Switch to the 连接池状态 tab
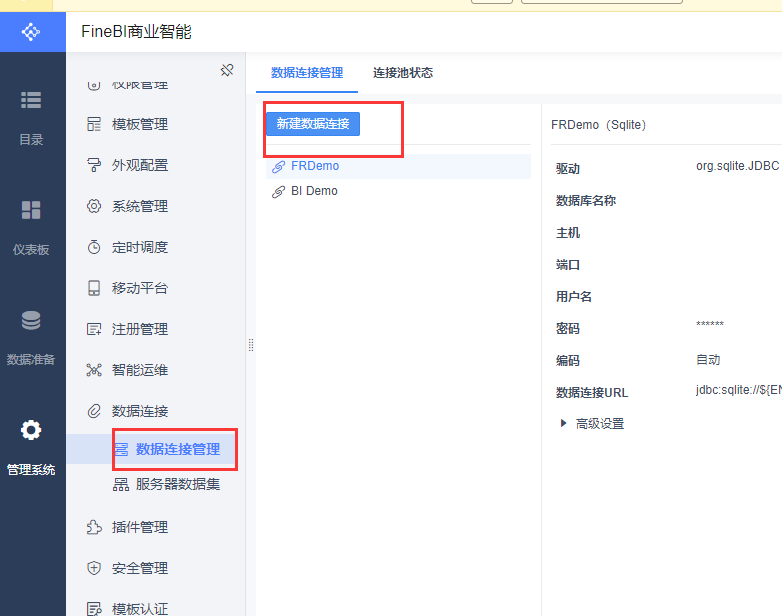 coord(403,73)
